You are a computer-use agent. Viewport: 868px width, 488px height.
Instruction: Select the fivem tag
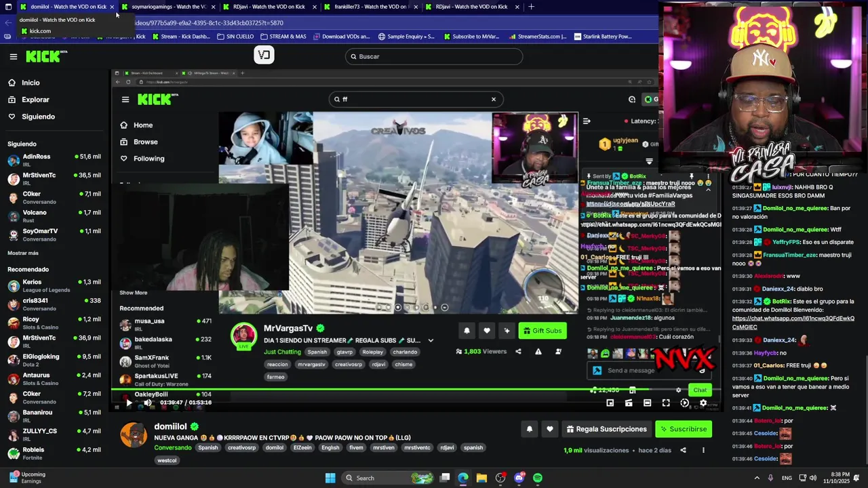tap(356, 447)
